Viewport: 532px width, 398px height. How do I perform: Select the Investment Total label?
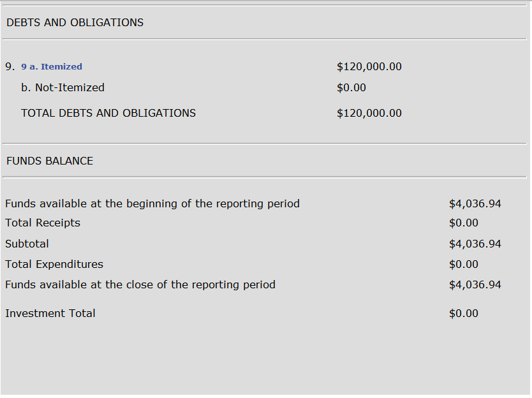point(50,313)
